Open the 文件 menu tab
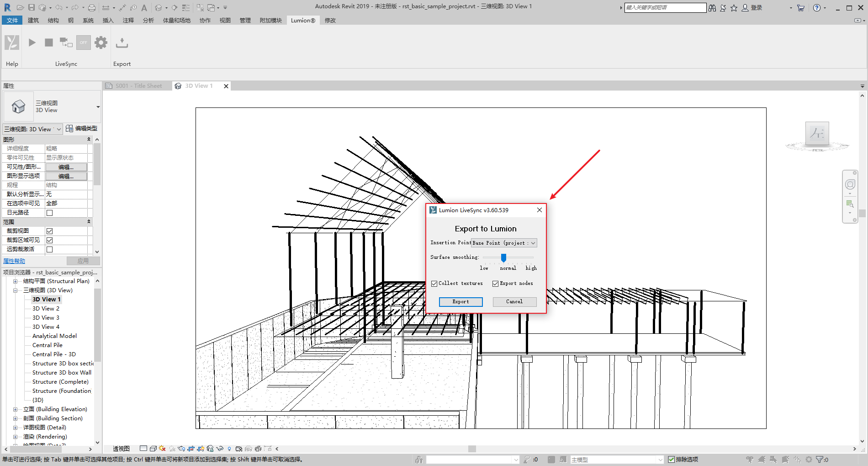The height and width of the screenshot is (466, 868). pos(12,20)
